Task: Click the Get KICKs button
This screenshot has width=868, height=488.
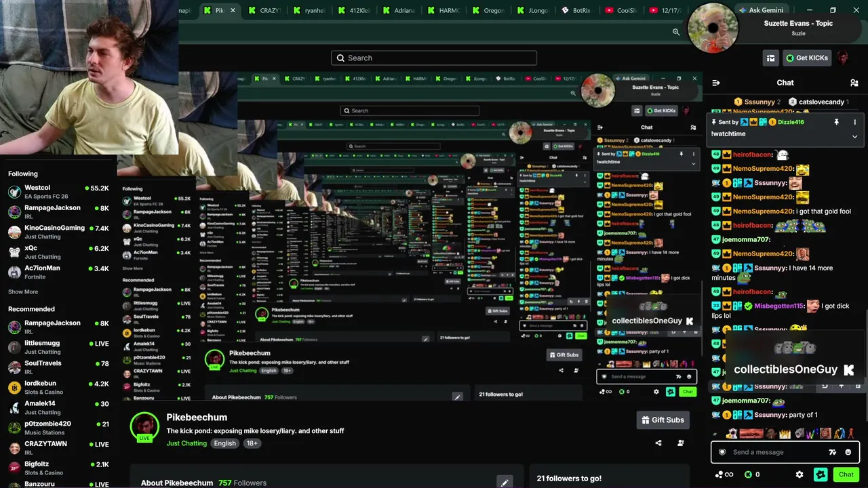Action: [807, 58]
